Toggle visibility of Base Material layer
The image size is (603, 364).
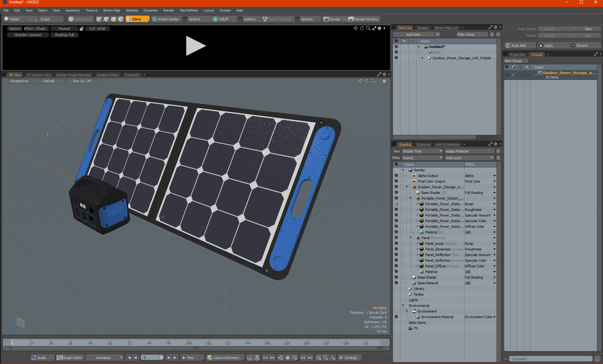396,283
